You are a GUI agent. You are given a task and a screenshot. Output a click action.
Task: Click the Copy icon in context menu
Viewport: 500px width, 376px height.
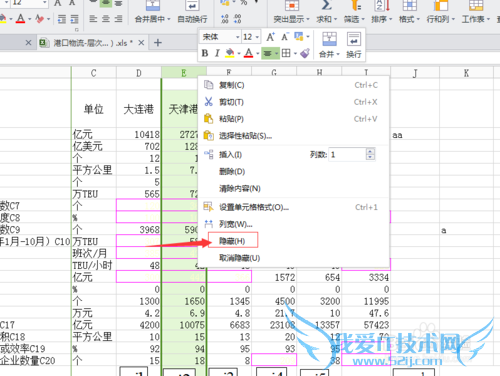coord(209,85)
